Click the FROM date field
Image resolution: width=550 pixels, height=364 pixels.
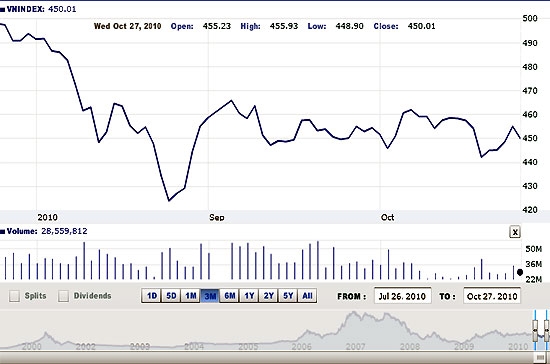click(402, 296)
